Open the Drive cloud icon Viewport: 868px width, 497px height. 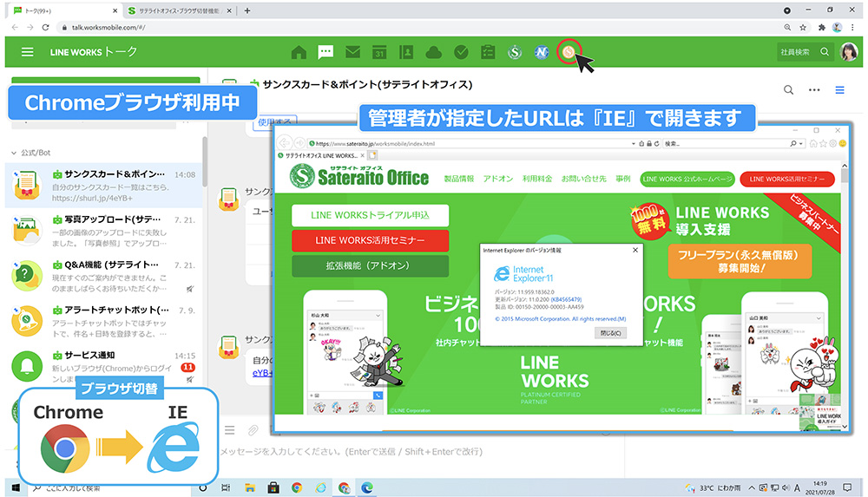tap(433, 53)
